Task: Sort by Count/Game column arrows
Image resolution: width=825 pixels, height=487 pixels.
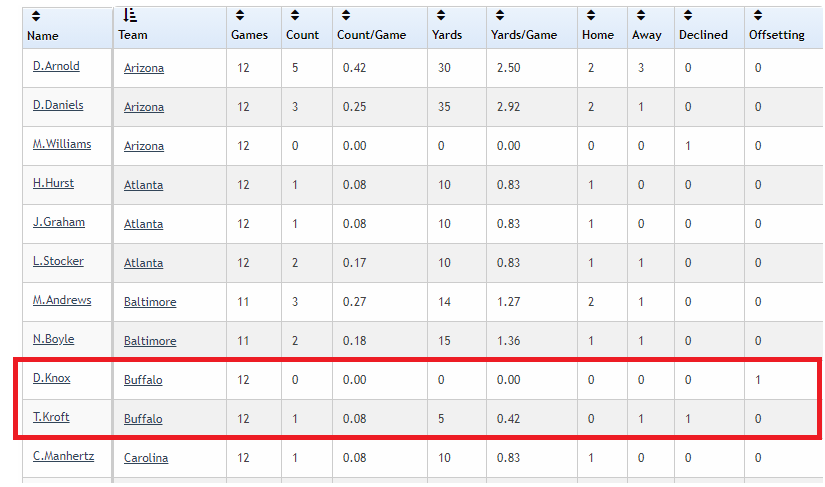Action: tap(346, 15)
